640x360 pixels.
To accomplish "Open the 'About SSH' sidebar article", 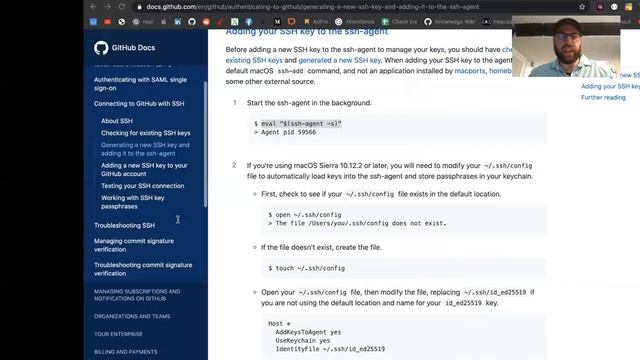I will [x=117, y=121].
